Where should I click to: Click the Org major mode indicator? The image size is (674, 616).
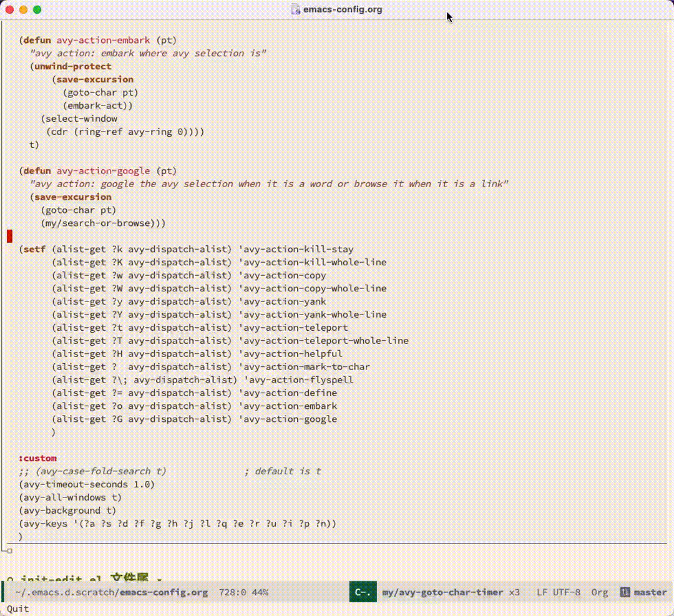(x=599, y=592)
